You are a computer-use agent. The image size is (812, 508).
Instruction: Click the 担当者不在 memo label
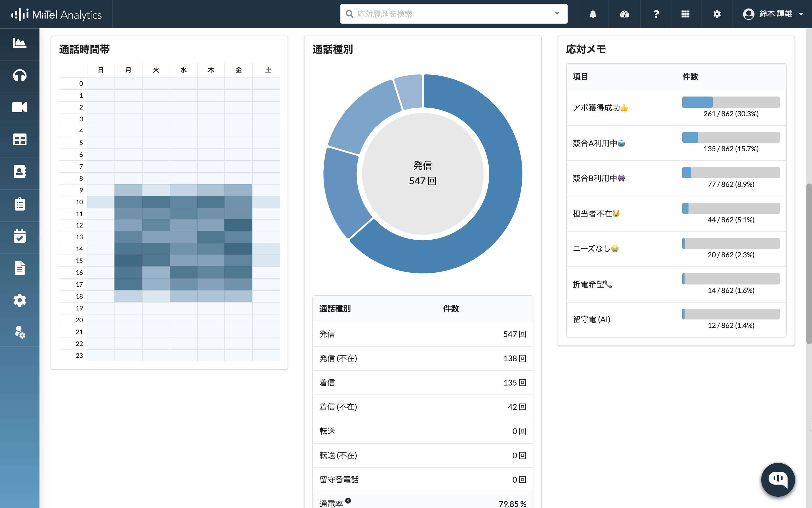(596, 214)
